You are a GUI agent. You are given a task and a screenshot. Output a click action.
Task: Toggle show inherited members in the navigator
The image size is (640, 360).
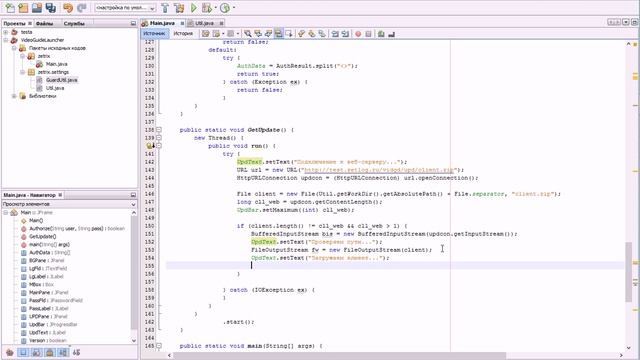pyautogui.click(x=10, y=352)
